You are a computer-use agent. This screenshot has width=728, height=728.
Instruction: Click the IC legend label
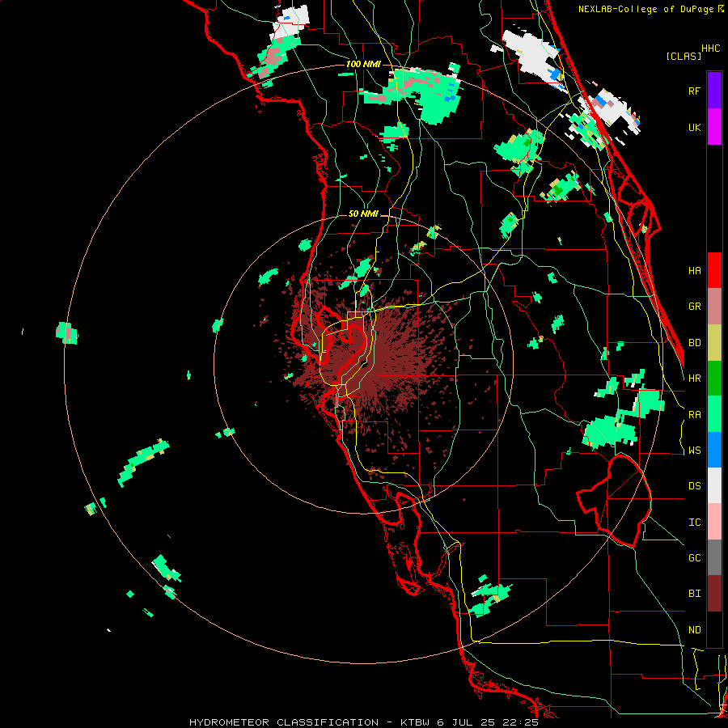694,523
